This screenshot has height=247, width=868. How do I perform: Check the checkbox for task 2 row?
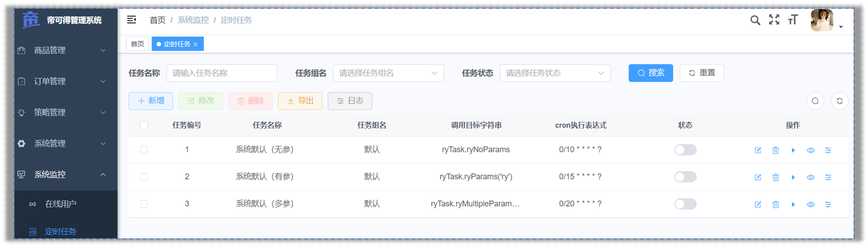coord(144,177)
